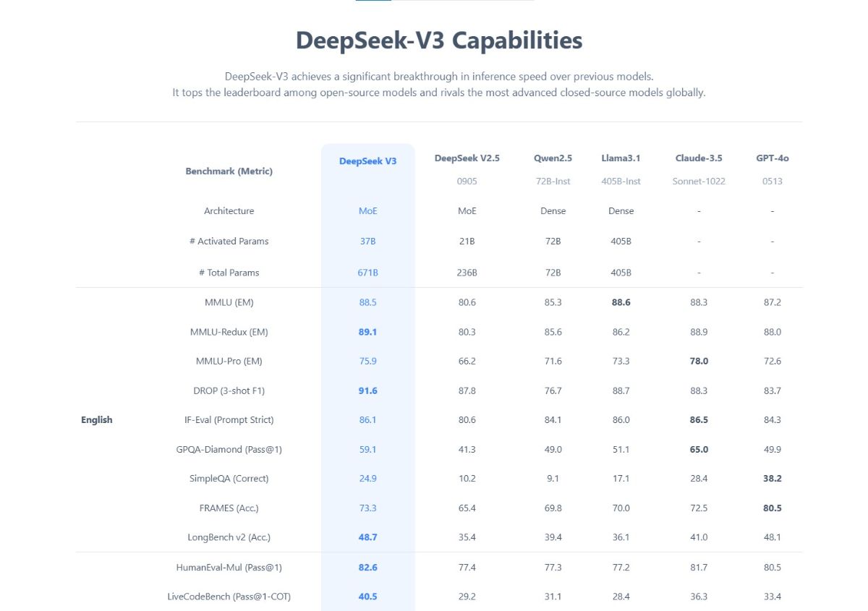Click the Qwen2.5 column header

tap(553, 158)
